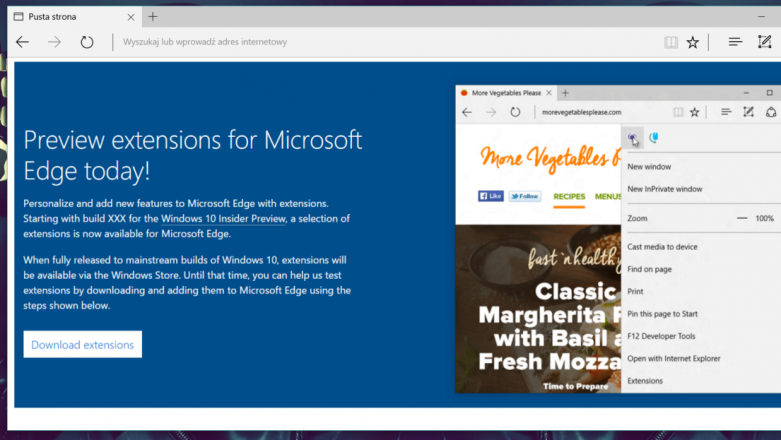
Task: Click the Classic Margherita recipe headline
Action: pos(550,327)
